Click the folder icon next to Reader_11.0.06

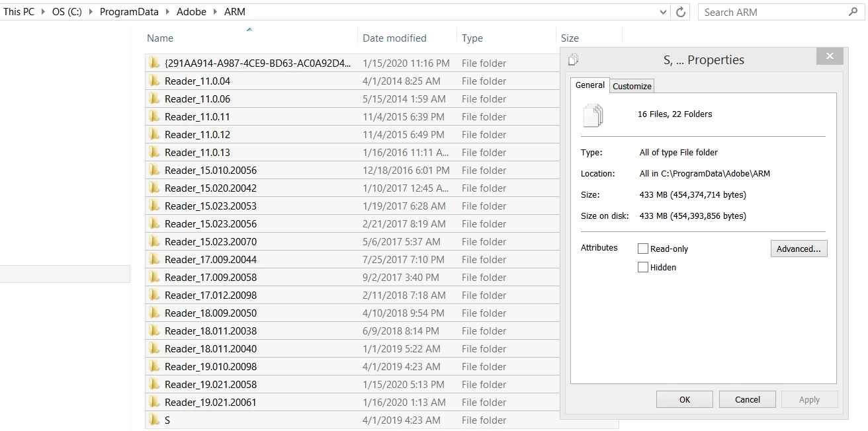[154, 98]
